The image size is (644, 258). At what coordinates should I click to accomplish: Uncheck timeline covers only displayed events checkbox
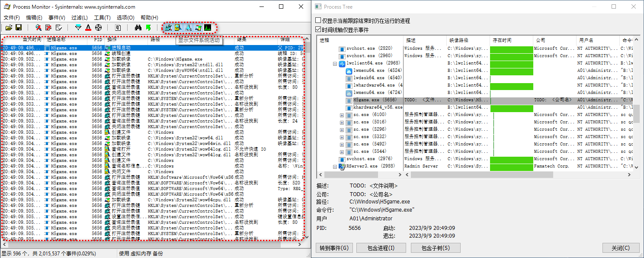318,30
